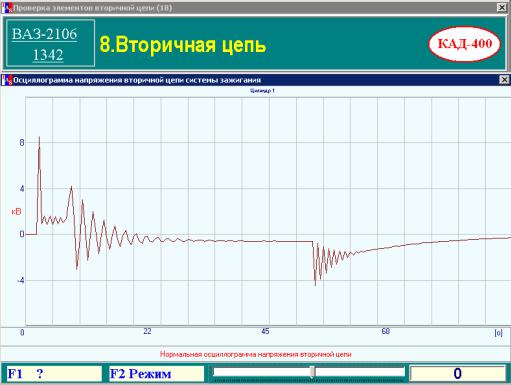Click the 22 value on the horizontal axis
Image resolution: width=511 pixels, height=385 pixels.
tap(147, 331)
